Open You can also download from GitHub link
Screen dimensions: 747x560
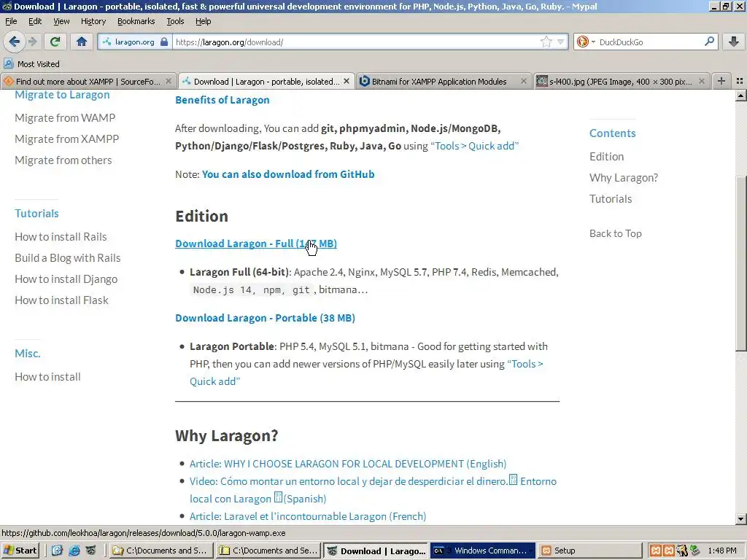(x=287, y=174)
